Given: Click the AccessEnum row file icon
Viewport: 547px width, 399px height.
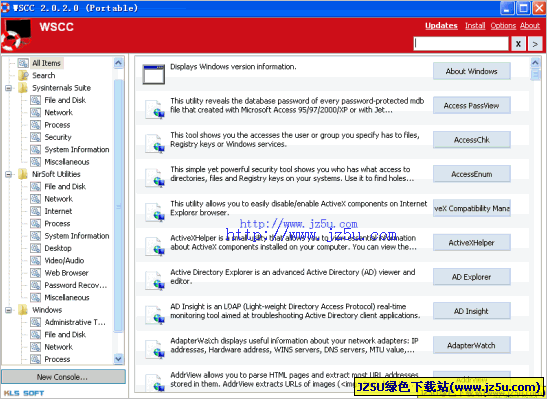Looking at the screenshot, I should 155,178.
